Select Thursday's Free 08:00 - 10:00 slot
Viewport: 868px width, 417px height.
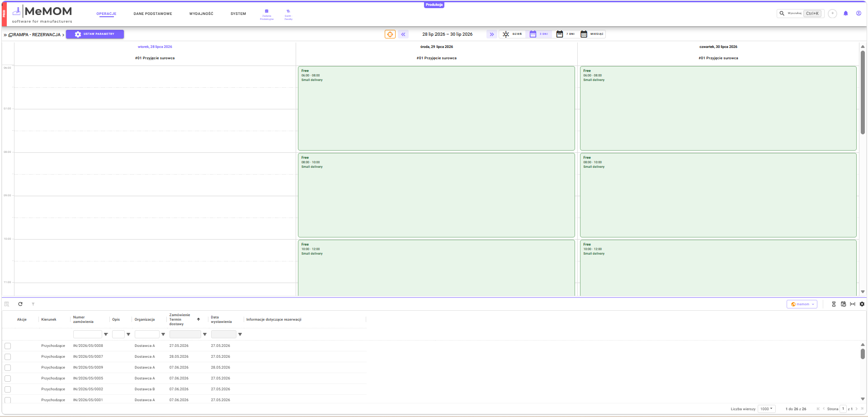[718, 195]
